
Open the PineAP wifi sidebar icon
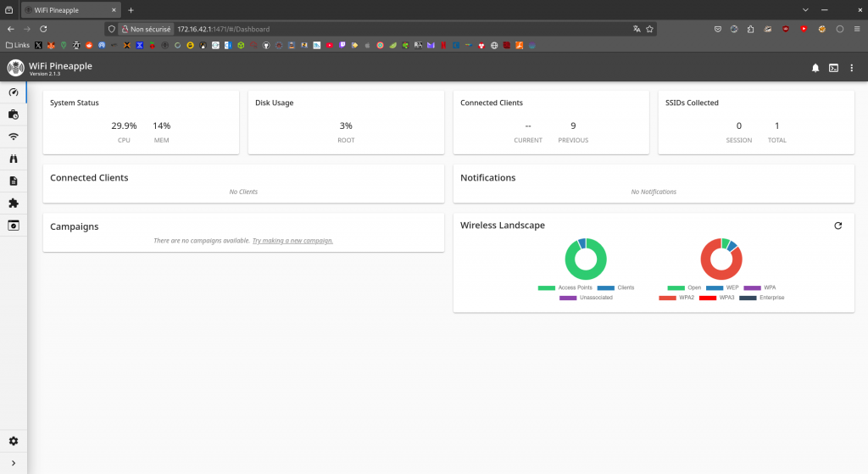point(14,137)
